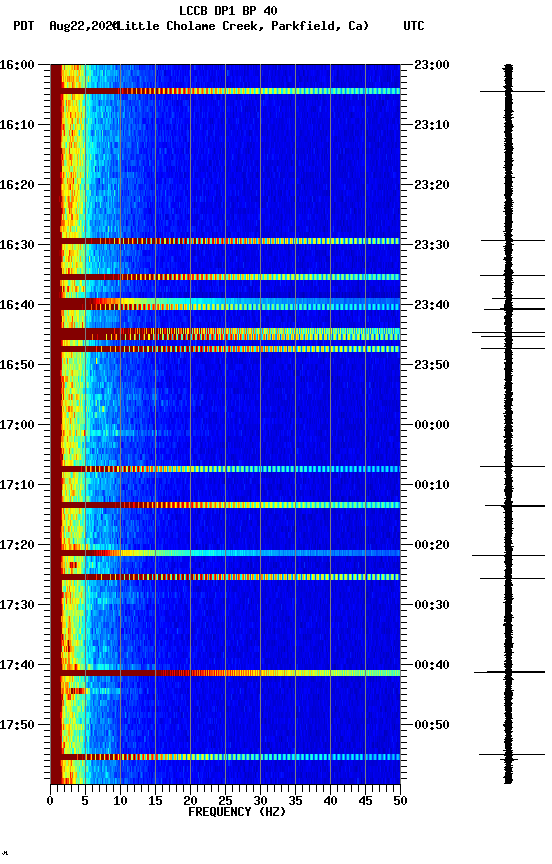Click the 5 Hz frequency tick label
552x864 pixels.
click(x=85, y=801)
